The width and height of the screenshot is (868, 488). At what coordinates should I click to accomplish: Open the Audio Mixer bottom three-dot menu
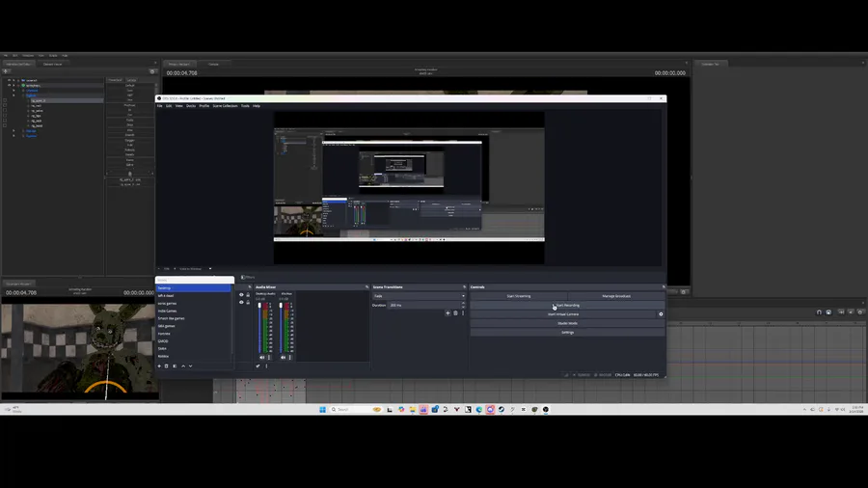(266, 366)
